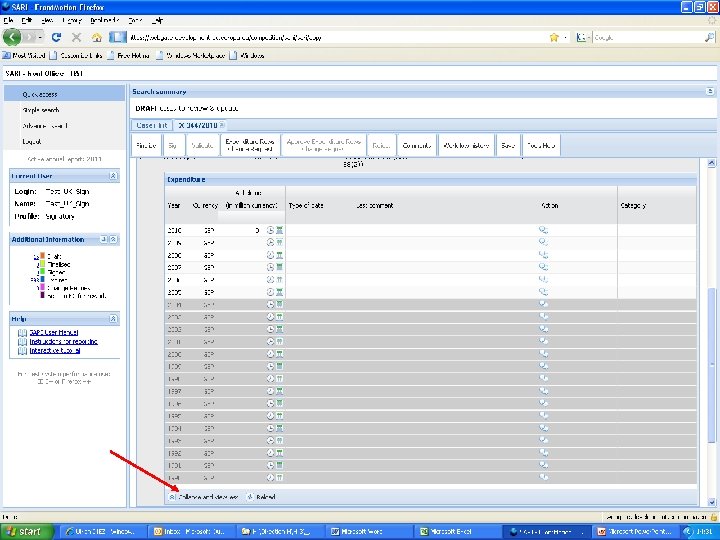Open the Workflow history toolbar button

coord(465,145)
